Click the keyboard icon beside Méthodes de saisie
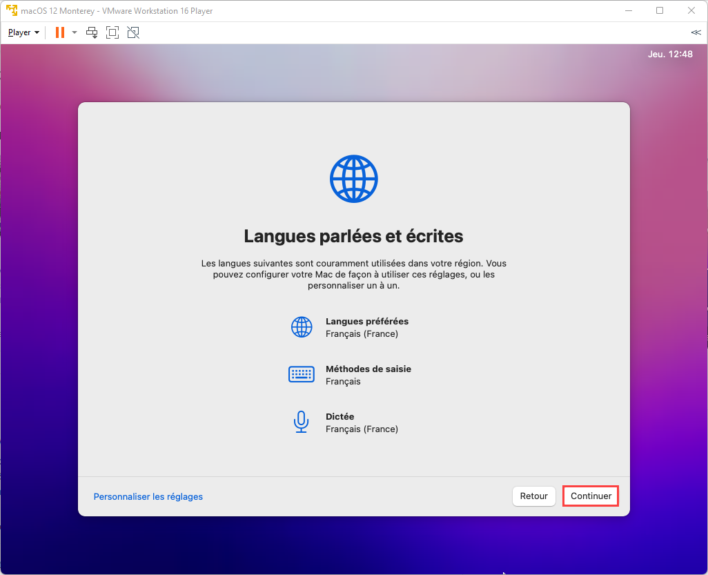This screenshot has width=708, height=575. pyautogui.click(x=302, y=374)
